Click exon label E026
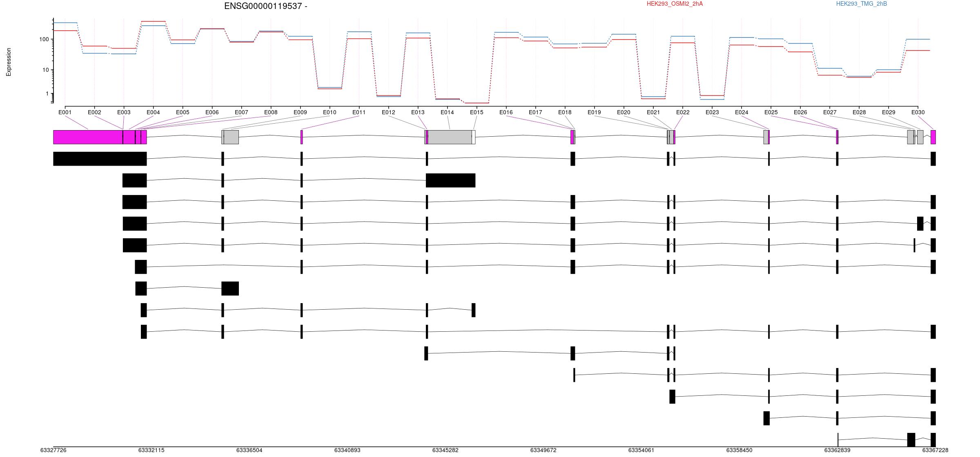980x457 pixels. click(800, 112)
